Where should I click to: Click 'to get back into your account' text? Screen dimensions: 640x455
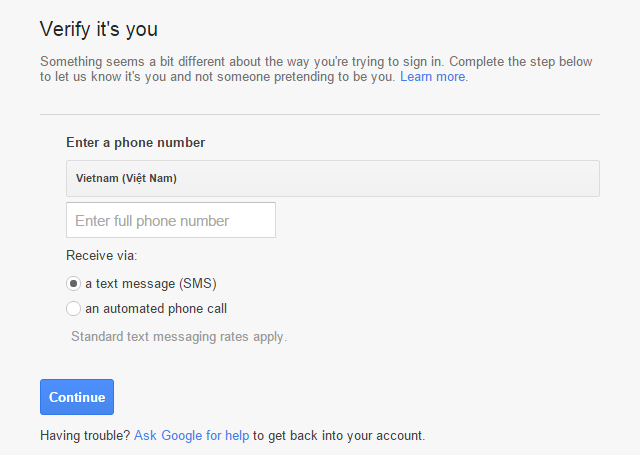coord(339,436)
